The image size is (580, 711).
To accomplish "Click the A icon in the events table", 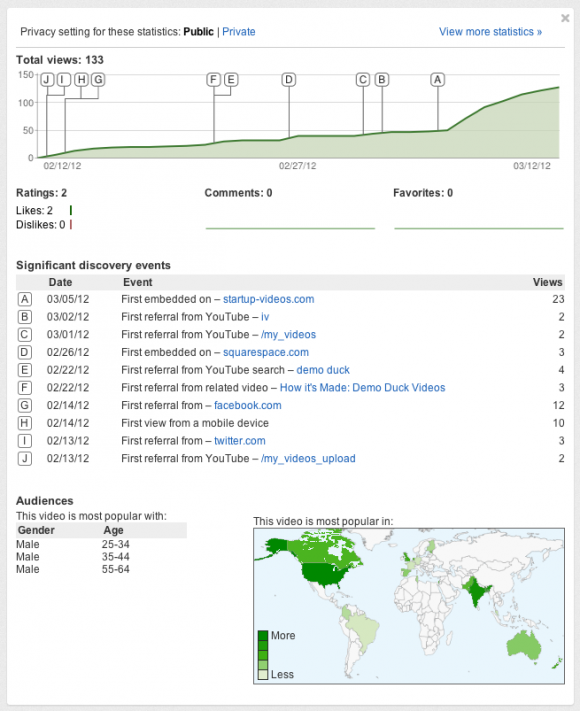I will point(24,299).
